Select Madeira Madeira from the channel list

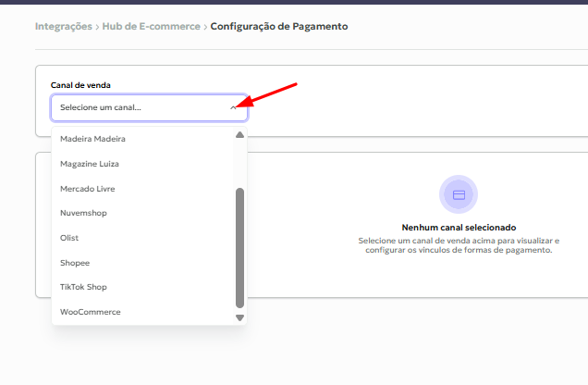pos(142,139)
